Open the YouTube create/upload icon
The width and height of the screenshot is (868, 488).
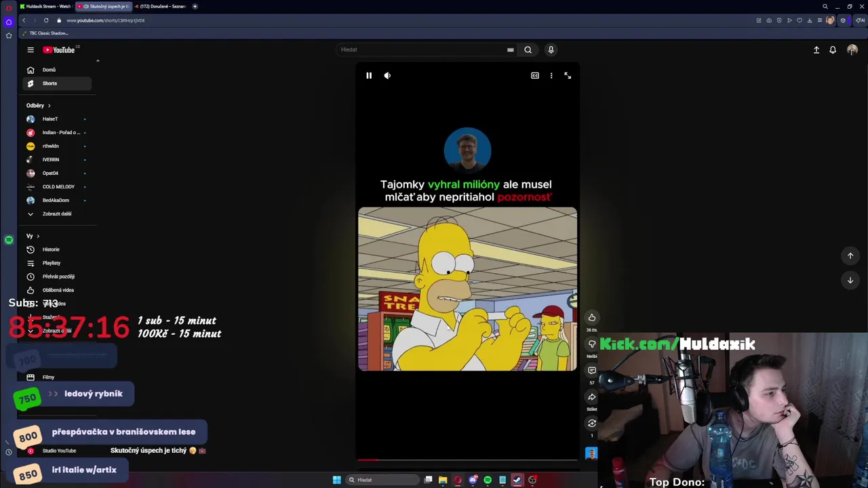pos(816,49)
